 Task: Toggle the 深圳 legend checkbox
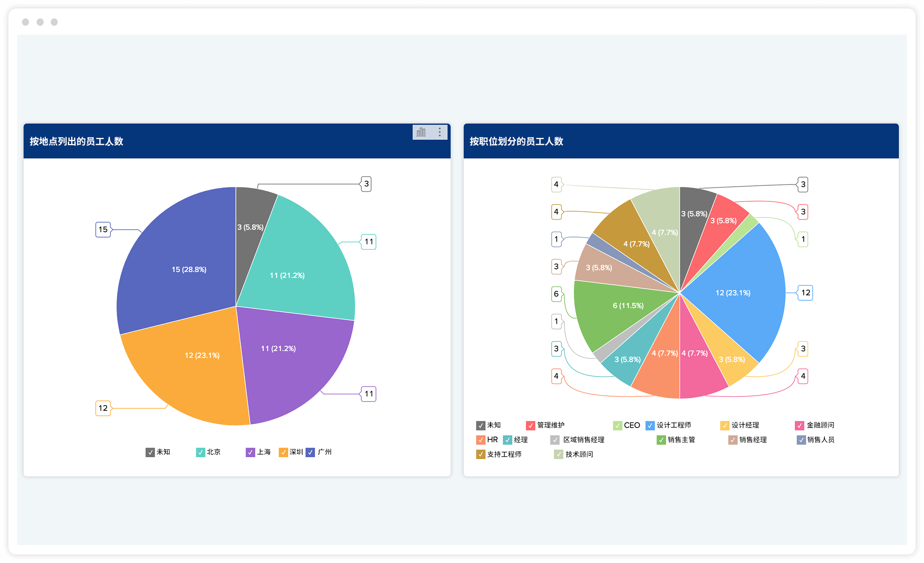pyautogui.click(x=283, y=452)
